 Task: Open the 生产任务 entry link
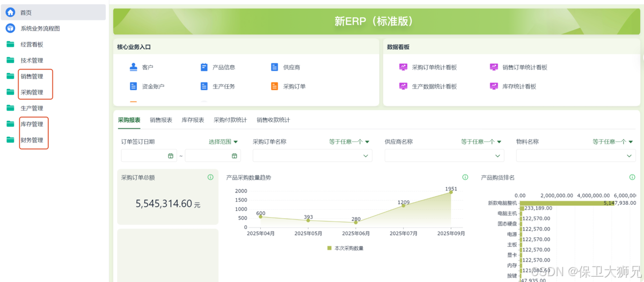(224, 86)
